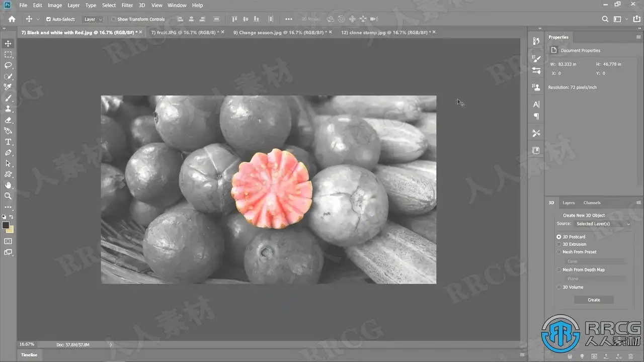Click the Share icon at top right
644x362 pixels.
637,19
